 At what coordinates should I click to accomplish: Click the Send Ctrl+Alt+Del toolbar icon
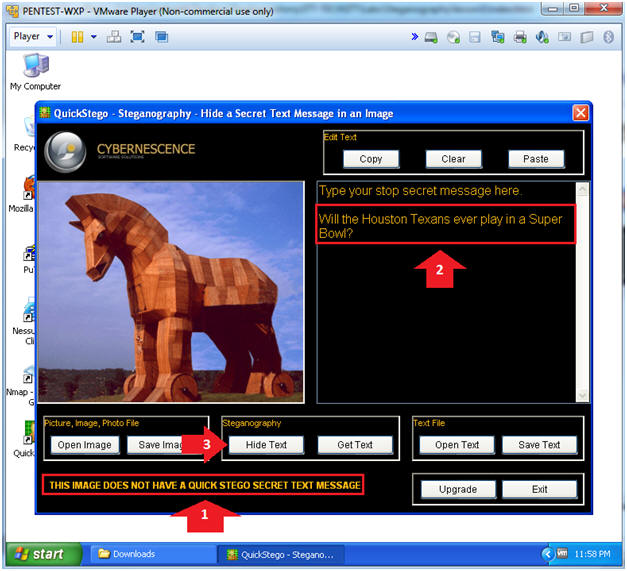coord(114,37)
